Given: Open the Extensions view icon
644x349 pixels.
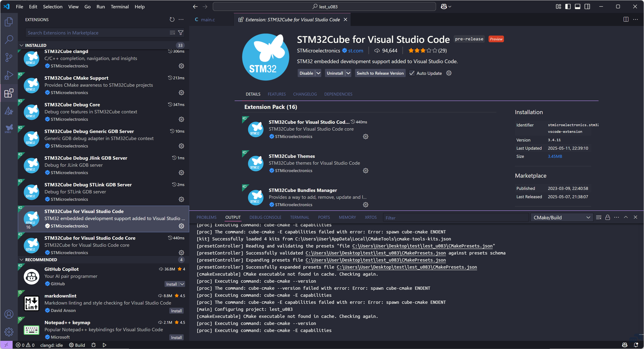Looking at the screenshot, I should point(9,93).
